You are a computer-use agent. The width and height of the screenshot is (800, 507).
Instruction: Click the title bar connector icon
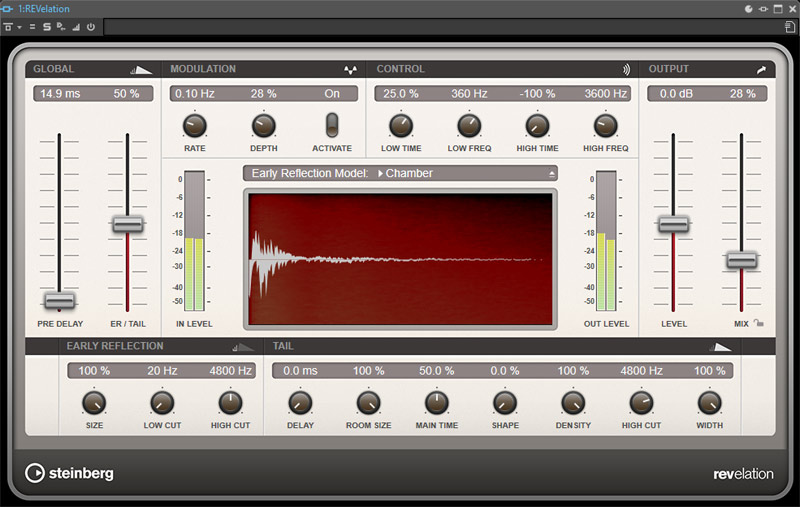pyautogui.click(x=763, y=9)
